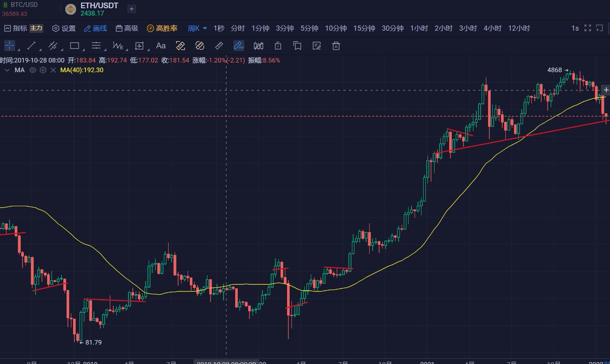This screenshot has height=364, width=610.
Task: Switch to 分时 timeframe
Action: click(237, 28)
